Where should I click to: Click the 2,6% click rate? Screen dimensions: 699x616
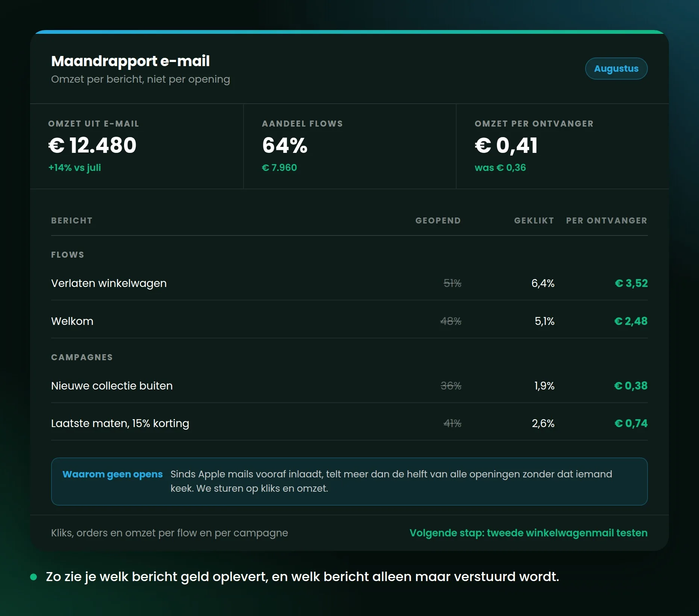543,423
